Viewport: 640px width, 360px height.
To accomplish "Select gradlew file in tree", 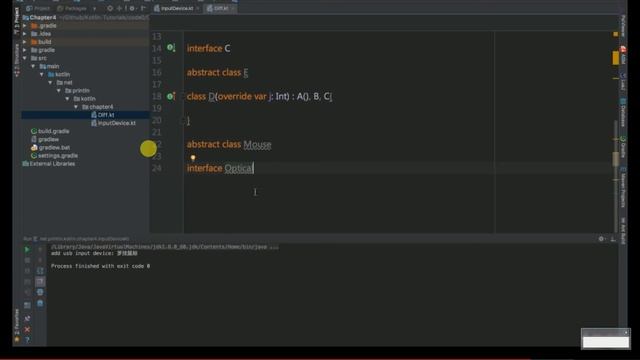I will click(45, 139).
